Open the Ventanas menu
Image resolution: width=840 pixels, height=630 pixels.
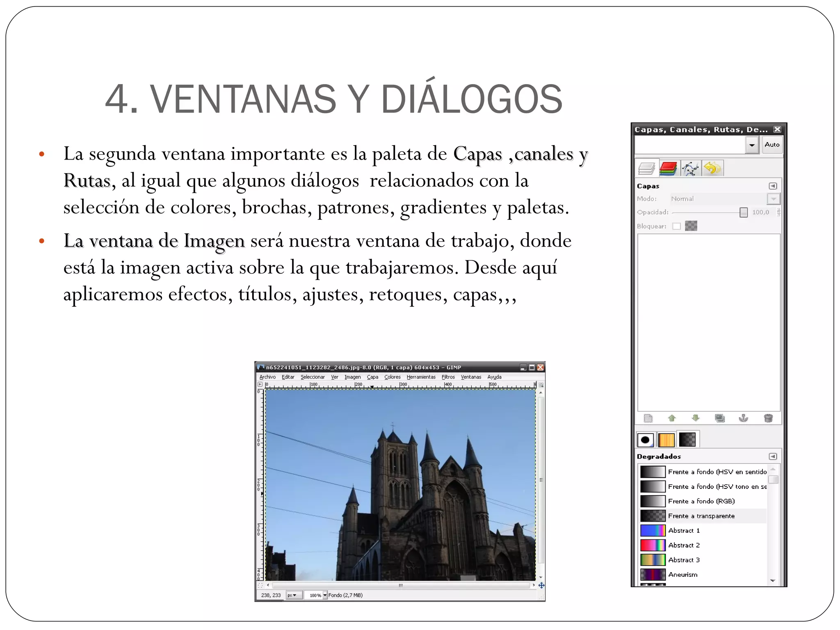click(x=471, y=377)
